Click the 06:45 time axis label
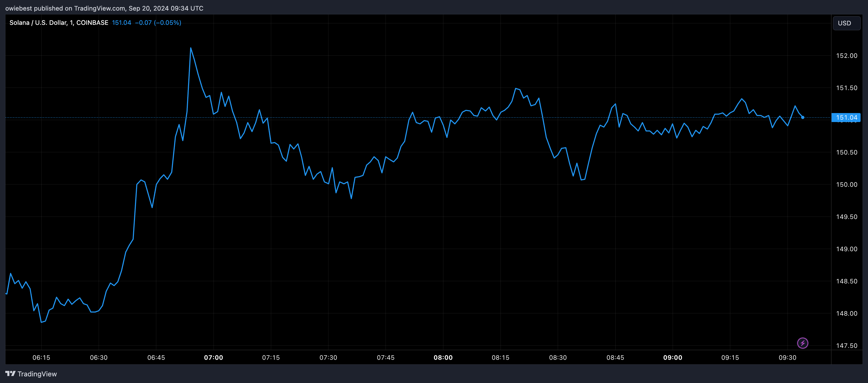This screenshot has width=868, height=383. click(156, 357)
